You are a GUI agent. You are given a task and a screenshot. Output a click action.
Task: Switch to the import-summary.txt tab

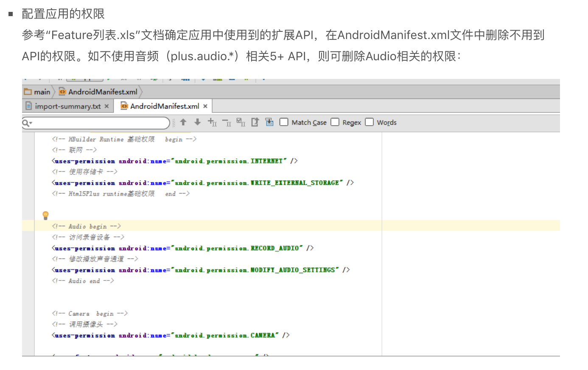coord(68,106)
